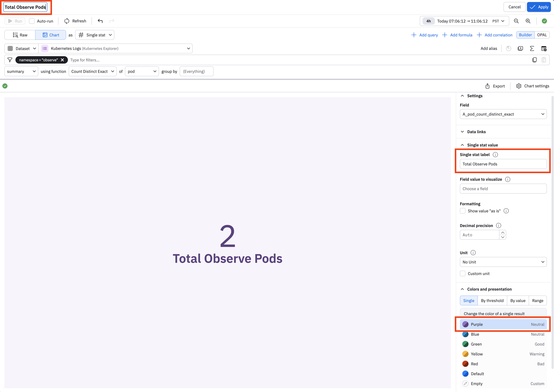Screen dimensions: 554x392
Task: Tick the Custom unit checkbox
Action: (x=462, y=273)
